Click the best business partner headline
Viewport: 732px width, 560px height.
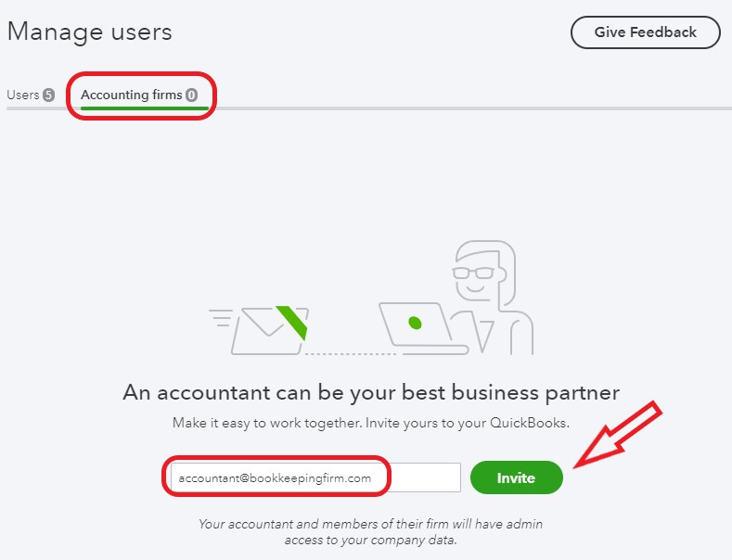[x=371, y=392]
